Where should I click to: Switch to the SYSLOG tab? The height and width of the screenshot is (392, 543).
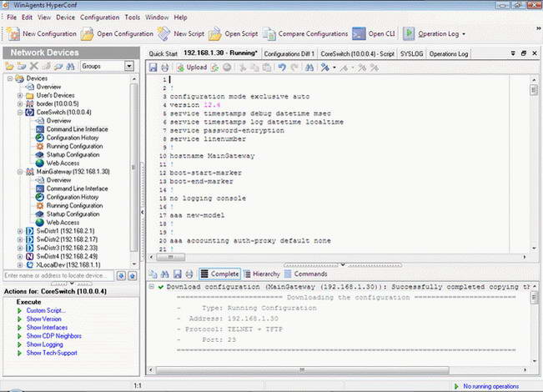411,53
